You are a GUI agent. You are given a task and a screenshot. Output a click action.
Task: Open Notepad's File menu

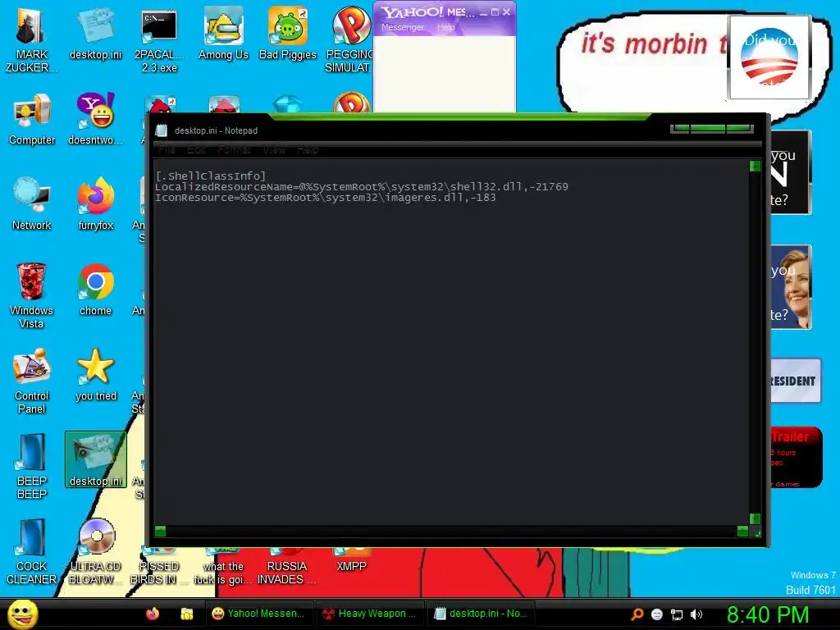(167, 150)
